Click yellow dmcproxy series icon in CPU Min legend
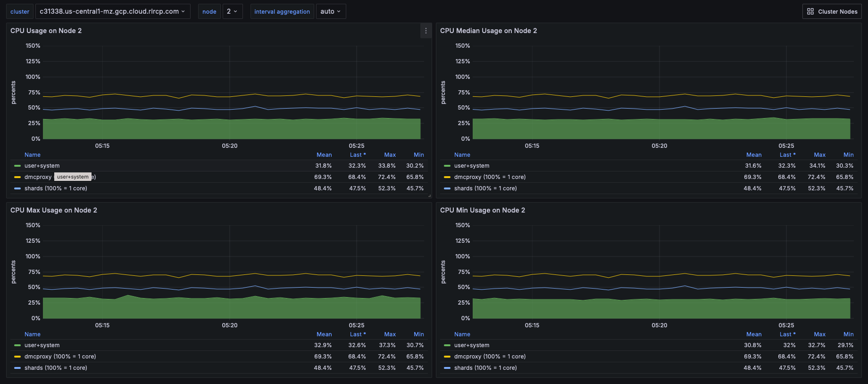868x384 pixels. click(x=447, y=357)
